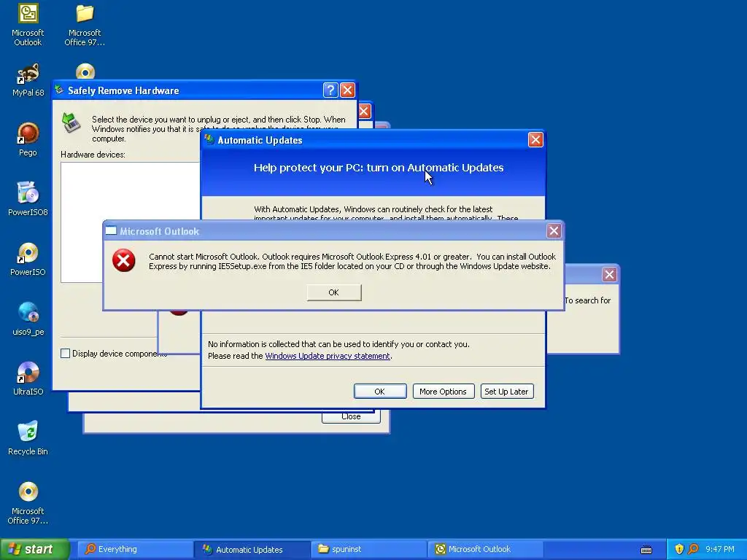Confirm the Outlook error with OK
This screenshot has height=560, width=747.
tap(334, 292)
